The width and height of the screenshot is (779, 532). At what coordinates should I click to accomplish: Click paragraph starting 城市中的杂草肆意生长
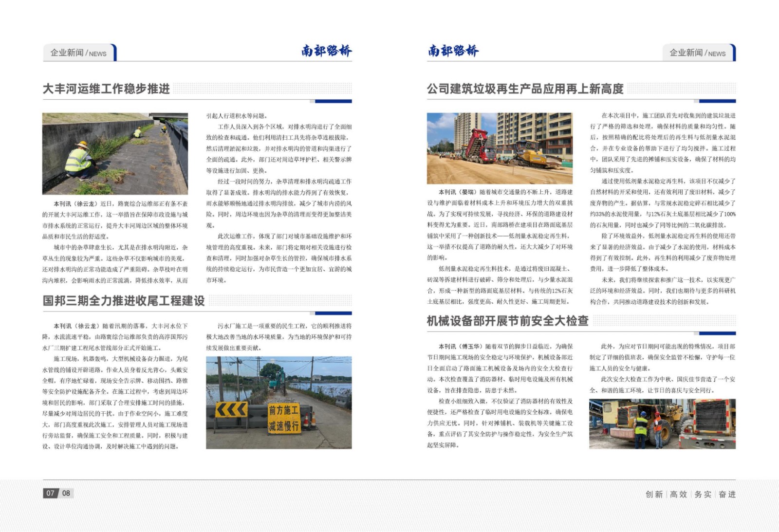(x=115, y=264)
